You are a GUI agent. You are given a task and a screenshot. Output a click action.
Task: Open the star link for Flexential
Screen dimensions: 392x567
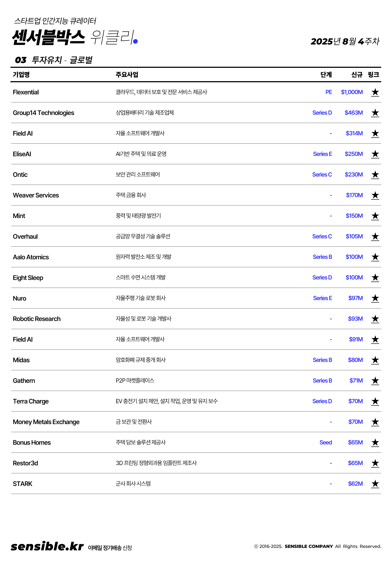375,92
